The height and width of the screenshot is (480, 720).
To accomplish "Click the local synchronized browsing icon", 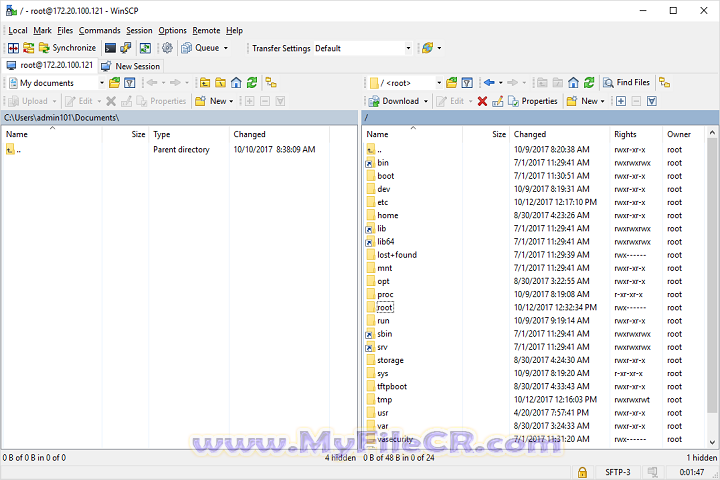I will pos(271,83).
